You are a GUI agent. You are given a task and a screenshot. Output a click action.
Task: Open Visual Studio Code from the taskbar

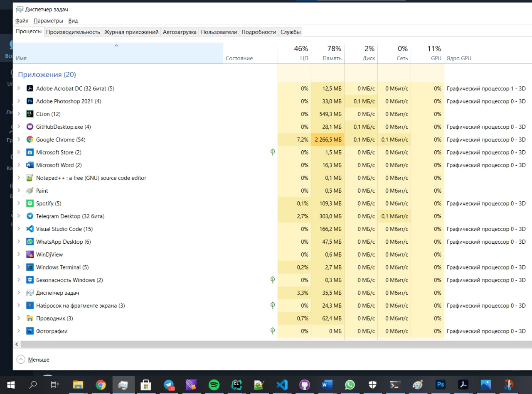pos(282,385)
